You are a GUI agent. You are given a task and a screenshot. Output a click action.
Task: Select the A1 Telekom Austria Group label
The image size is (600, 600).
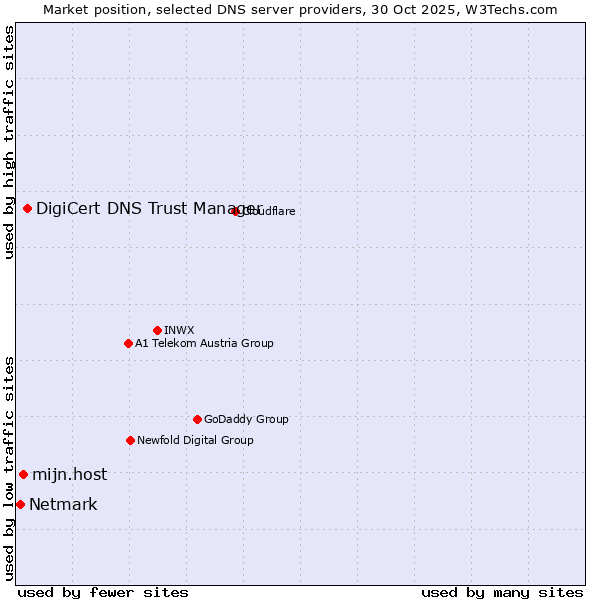pyautogui.click(x=204, y=343)
